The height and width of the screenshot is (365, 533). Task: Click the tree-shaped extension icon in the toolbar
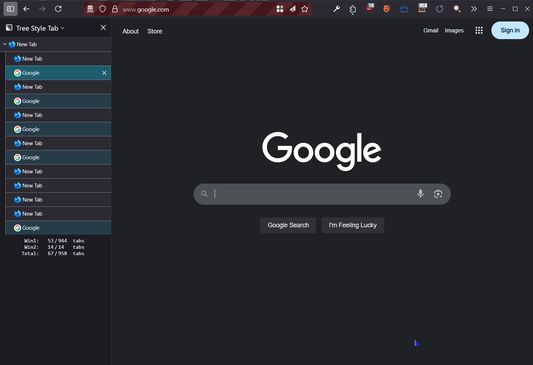click(353, 10)
